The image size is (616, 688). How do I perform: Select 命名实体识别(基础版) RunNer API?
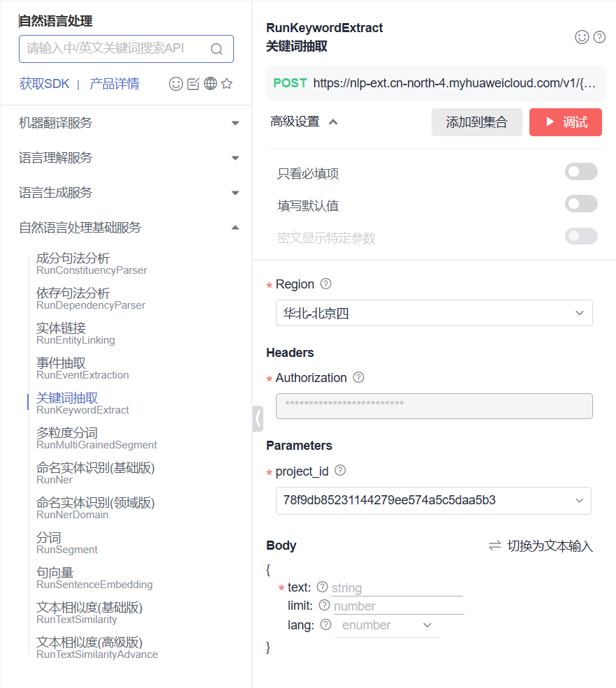click(x=96, y=473)
